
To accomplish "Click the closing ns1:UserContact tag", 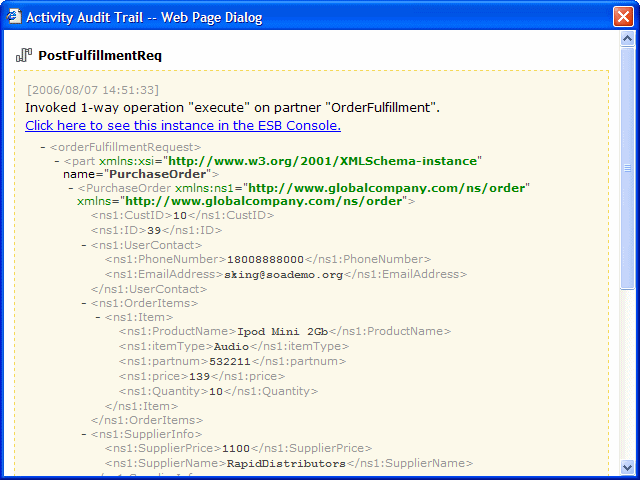I will pos(149,289).
